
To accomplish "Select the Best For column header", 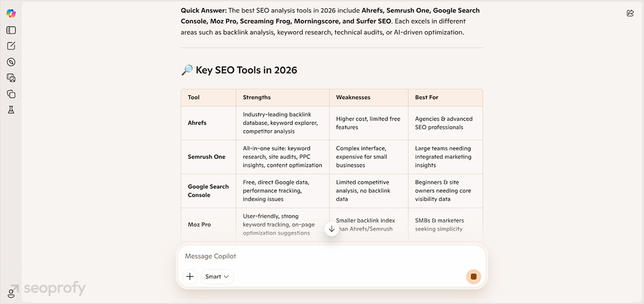I will click(427, 97).
